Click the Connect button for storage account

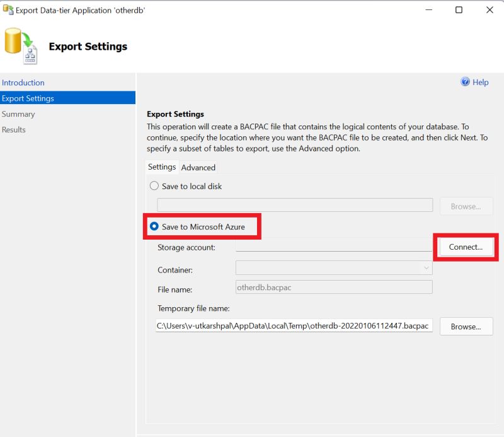pos(465,247)
